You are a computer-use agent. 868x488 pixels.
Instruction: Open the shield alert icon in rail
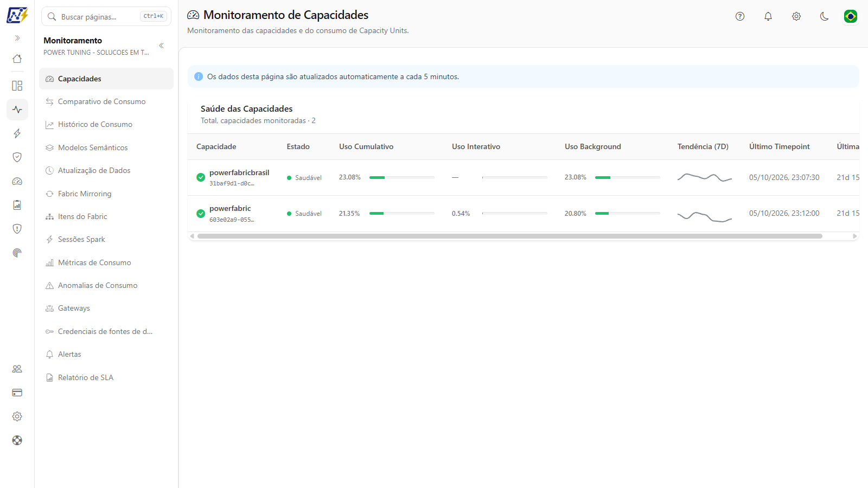click(x=17, y=229)
